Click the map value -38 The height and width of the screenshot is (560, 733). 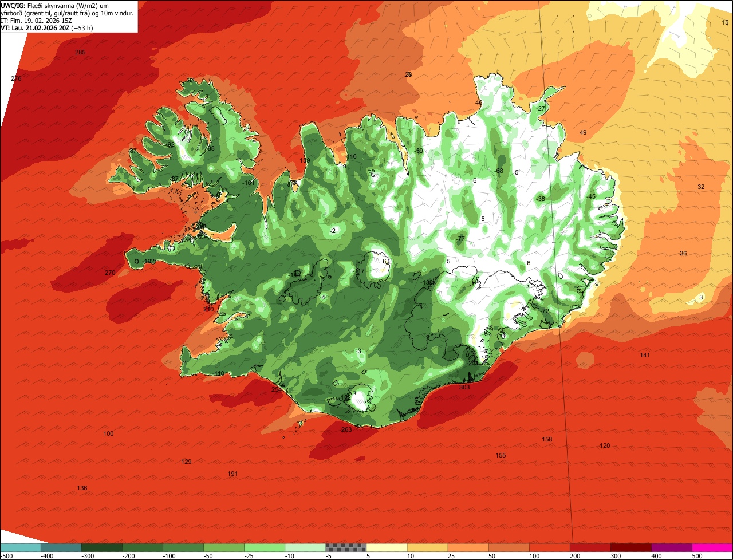point(540,199)
